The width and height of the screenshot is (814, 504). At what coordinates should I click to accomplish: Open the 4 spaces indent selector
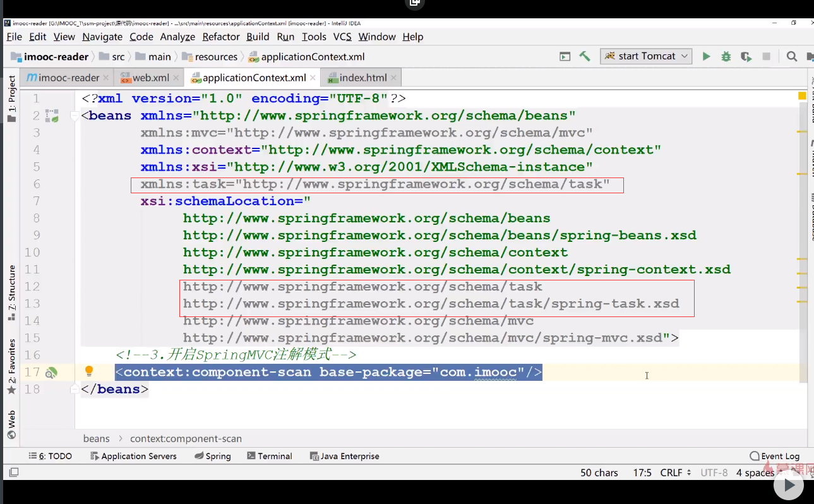755,472
